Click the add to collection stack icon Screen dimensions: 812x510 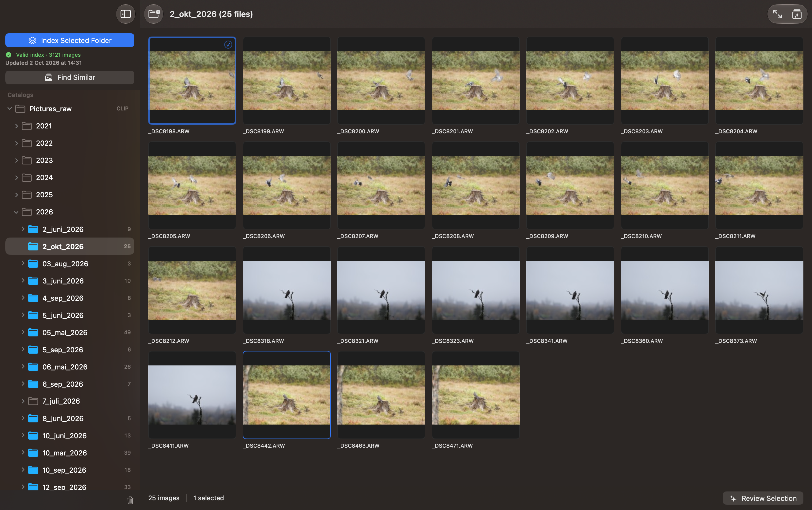pos(797,14)
